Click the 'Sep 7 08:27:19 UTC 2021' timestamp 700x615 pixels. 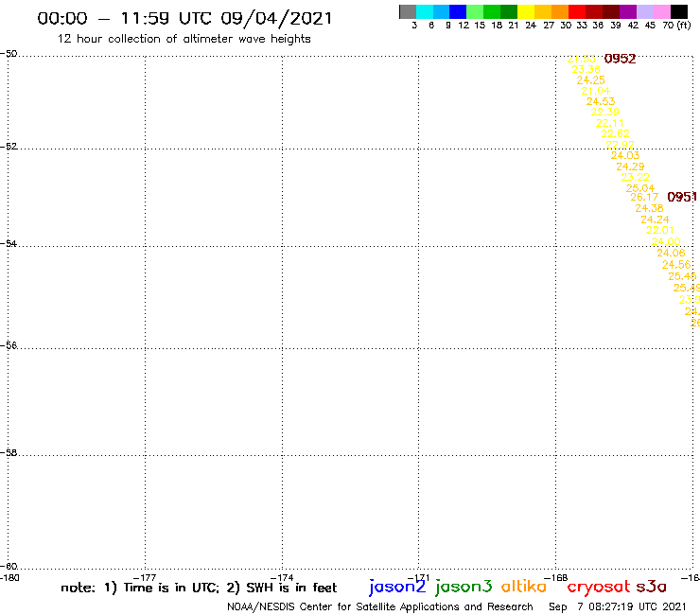tap(618, 607)
